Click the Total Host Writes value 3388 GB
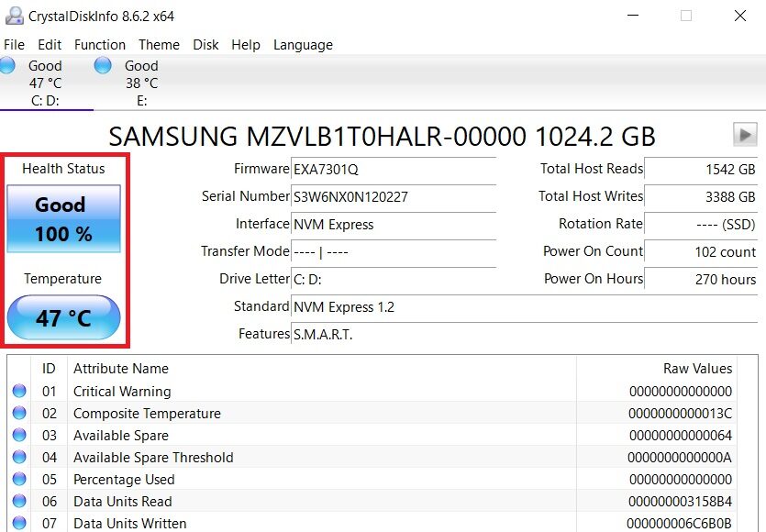Image resolution: width=766 pixels, height=532 pixels. point(701,197)
